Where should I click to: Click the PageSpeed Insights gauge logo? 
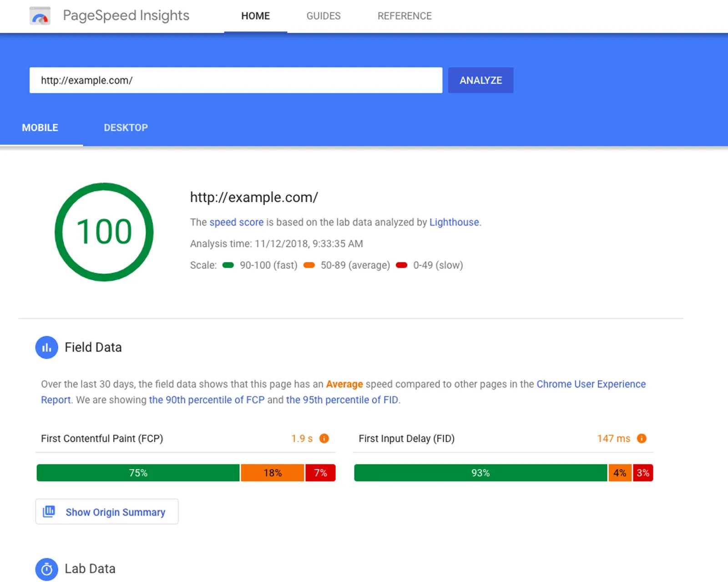click(40, 16)
